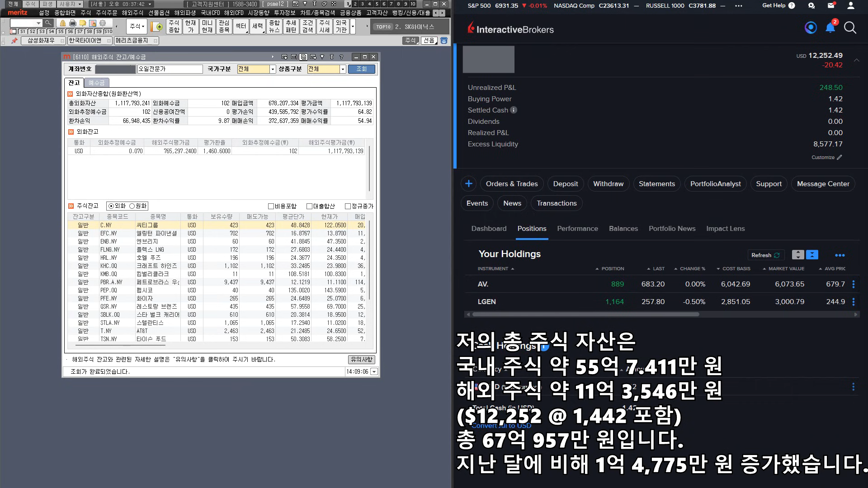This screenshot has height=488, width=868.
Task: Select the 원화 radio button
Action: tap(132, 206)
